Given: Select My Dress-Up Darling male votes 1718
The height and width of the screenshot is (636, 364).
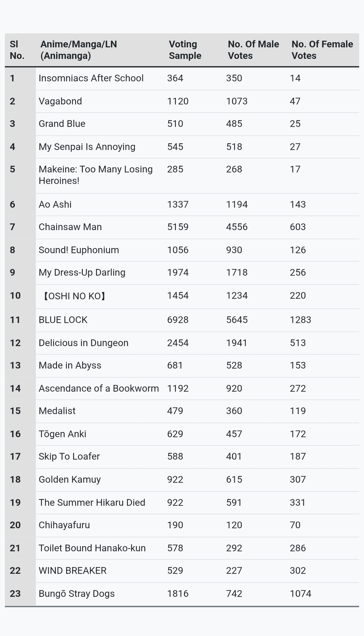Looking at the screenshot, I should pyautogui.click(x=237, y=273).
